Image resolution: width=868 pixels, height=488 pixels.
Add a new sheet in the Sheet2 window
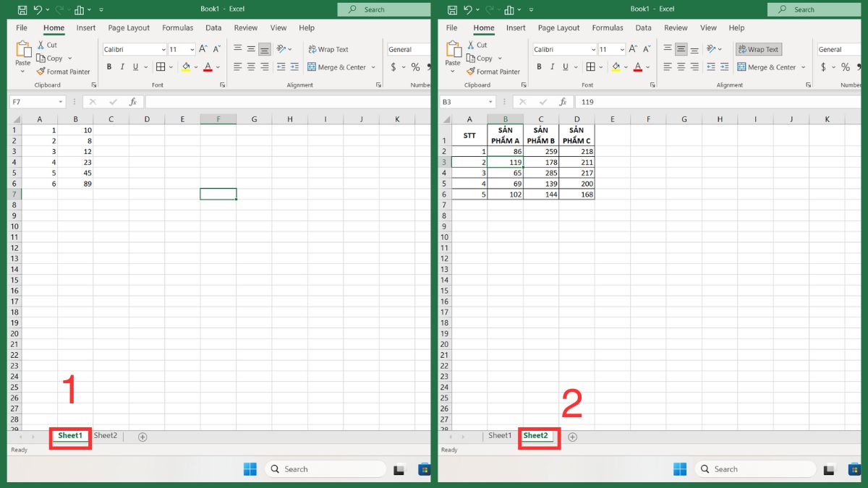pos(572,437)
